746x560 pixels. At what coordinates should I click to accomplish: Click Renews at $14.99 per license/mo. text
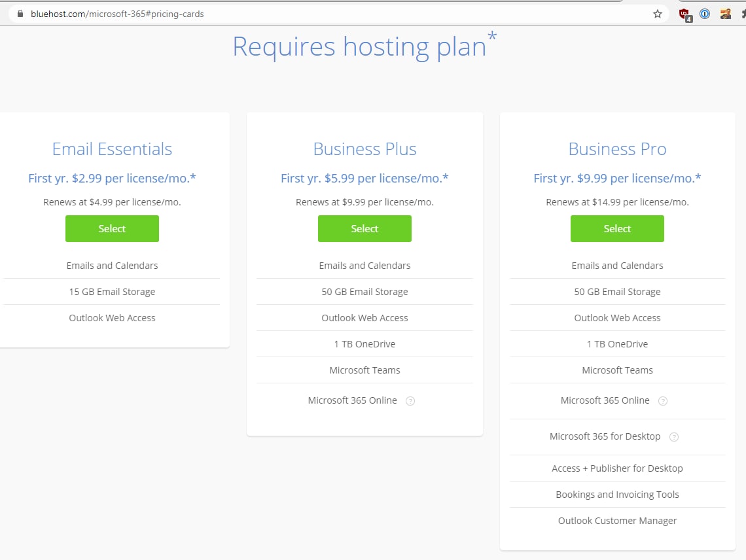(x=618, y=202)
